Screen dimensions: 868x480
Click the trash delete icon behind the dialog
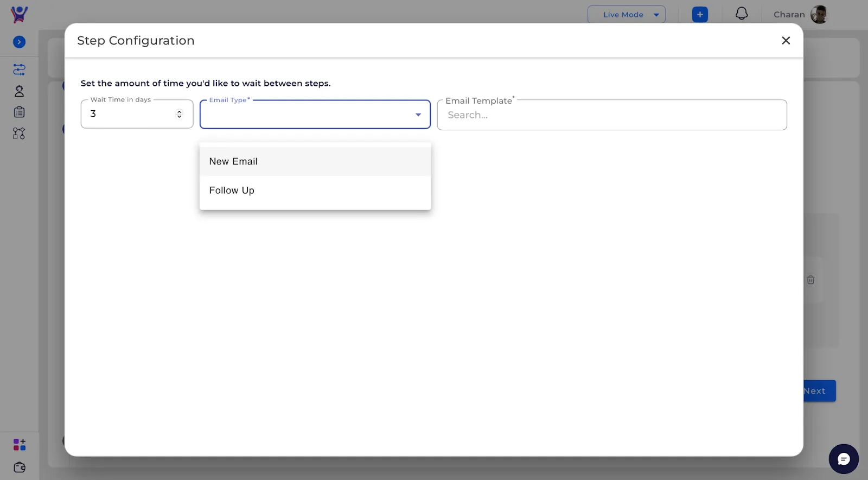(810, 280)
